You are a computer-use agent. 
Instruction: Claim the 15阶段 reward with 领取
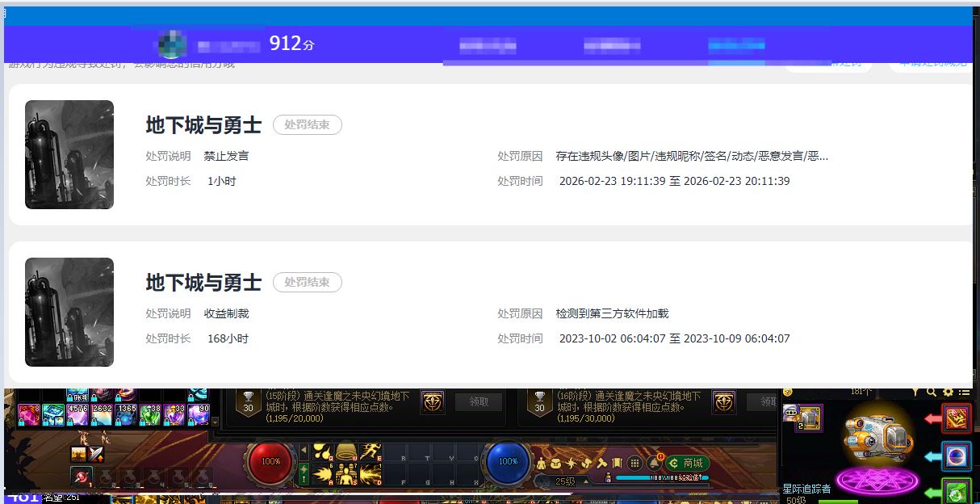[x=479, y=402]
